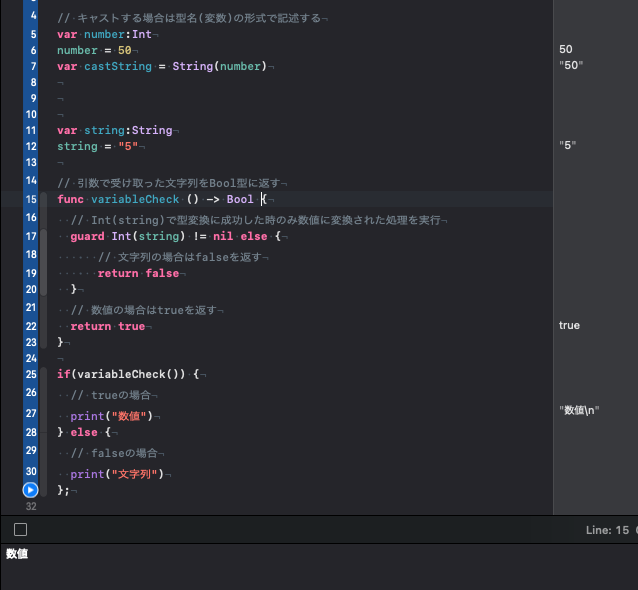
Task: Click the string literal "5" on line 12
Action: pyautogui.click(x=128, y=146)
